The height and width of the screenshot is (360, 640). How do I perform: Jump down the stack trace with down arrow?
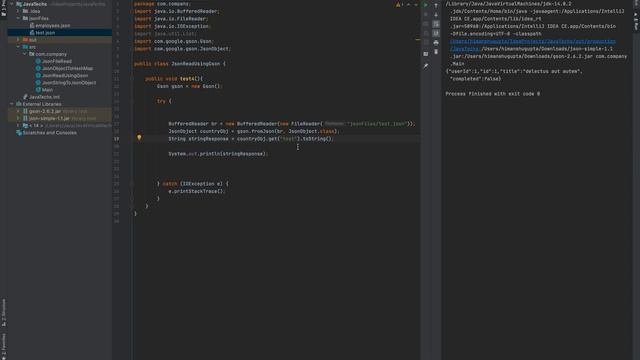436,15
